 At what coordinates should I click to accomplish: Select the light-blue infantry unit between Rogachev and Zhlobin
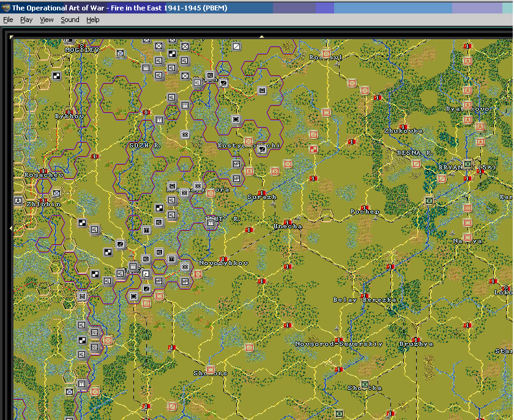tap(56, 193)
